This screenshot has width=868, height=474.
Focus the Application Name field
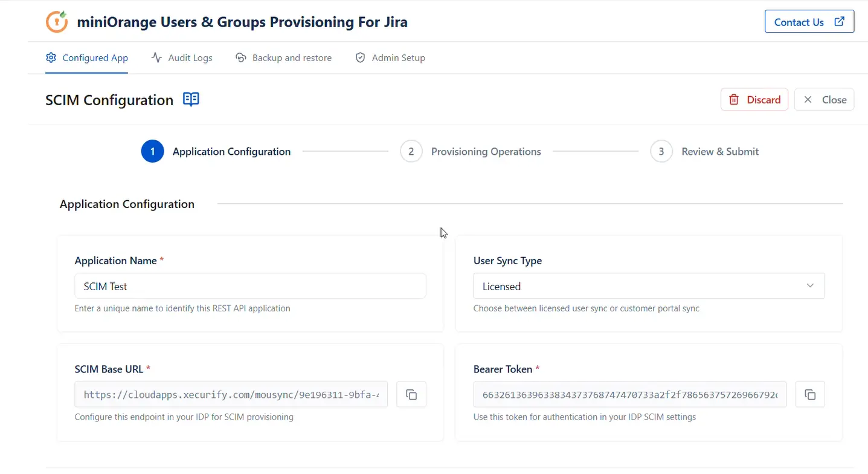250,286
